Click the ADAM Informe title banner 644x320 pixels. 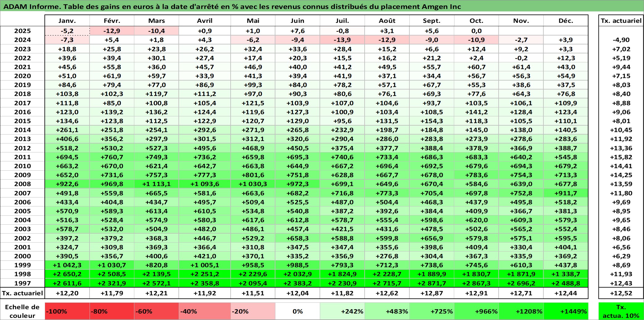pyautogui.click(x=322, y=6)
